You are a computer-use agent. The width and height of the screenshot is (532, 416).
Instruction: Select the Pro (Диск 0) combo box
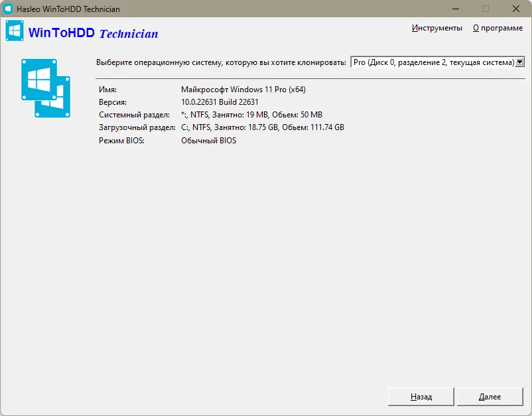[x=438, y=62]
